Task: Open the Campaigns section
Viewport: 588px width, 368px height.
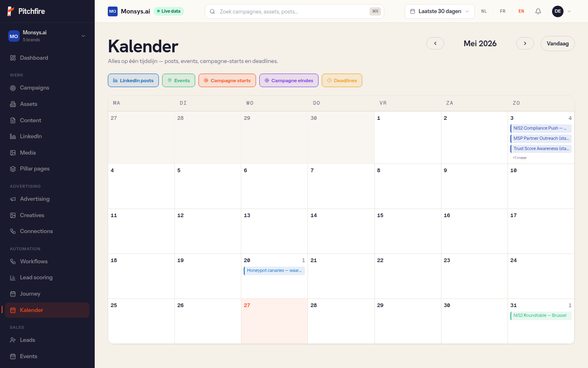Action: (x=47, y=88)
